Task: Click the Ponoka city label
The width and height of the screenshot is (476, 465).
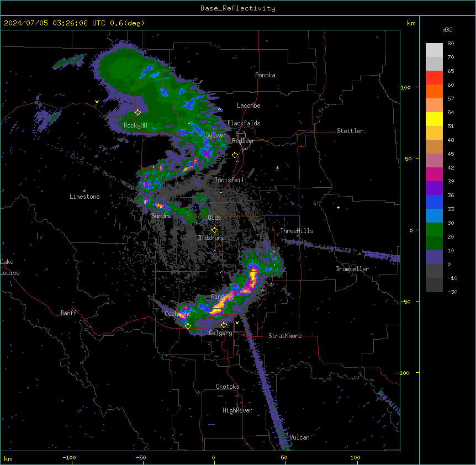Action: click(x=265, y=75)
